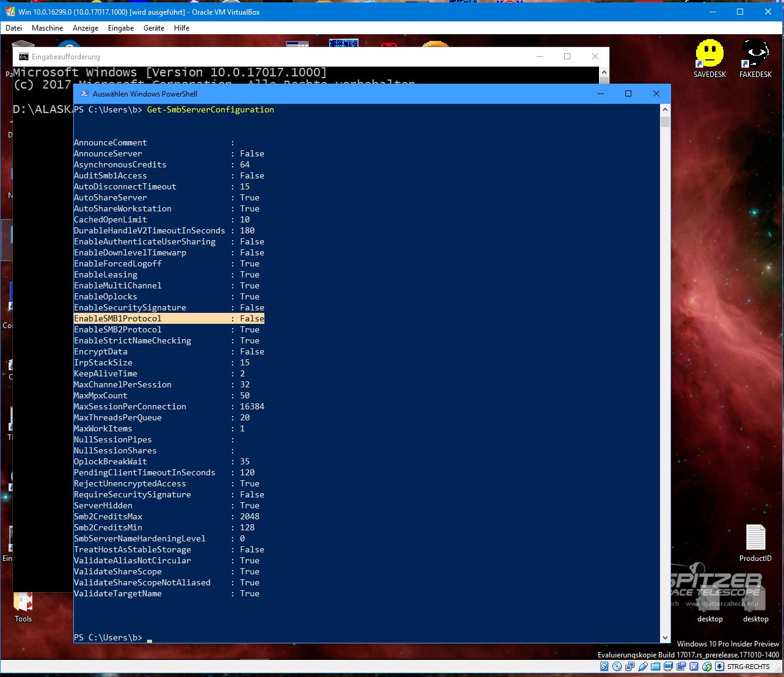Click the virtual display status icon
The height and width of the screenshot is (677, 784).
(x=668, y=666)
